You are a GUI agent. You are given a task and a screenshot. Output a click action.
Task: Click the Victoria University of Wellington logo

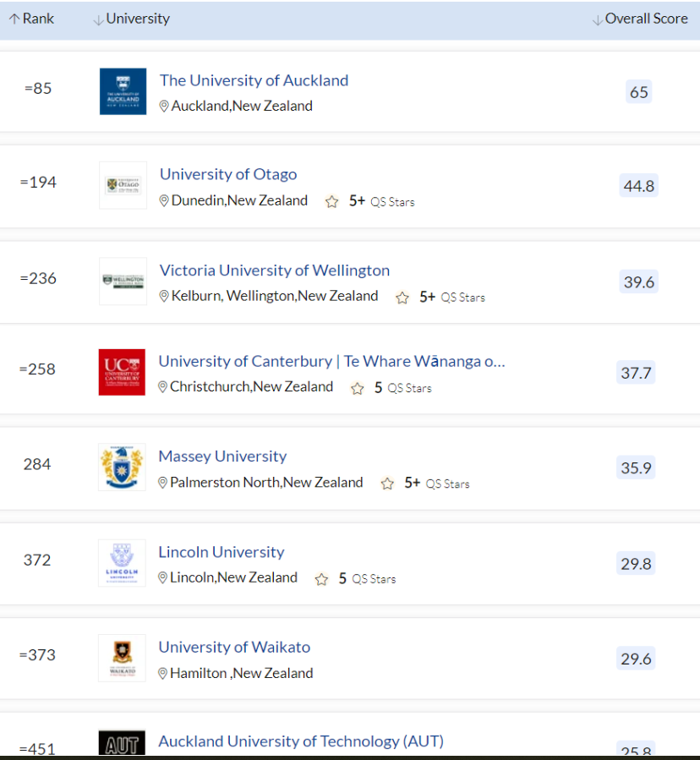click(x=123, y=282)
